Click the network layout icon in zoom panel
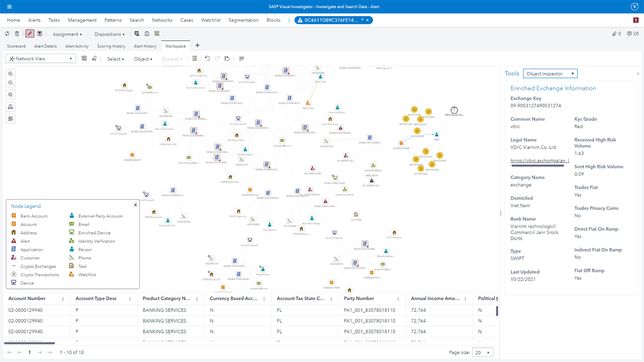Screen dimensions: 644x362 point(10,119)
